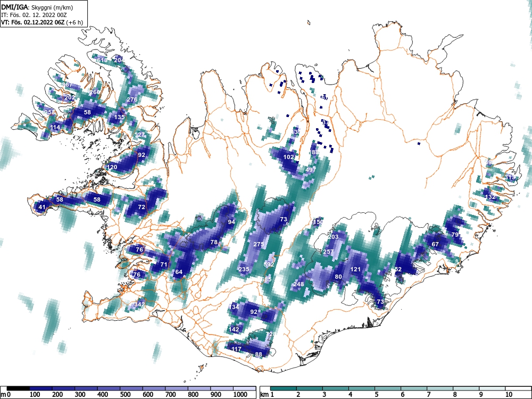Click the visibility value '52' on the map
The height and width of the screenshot is (399, 532).
[x=398, y=269]
